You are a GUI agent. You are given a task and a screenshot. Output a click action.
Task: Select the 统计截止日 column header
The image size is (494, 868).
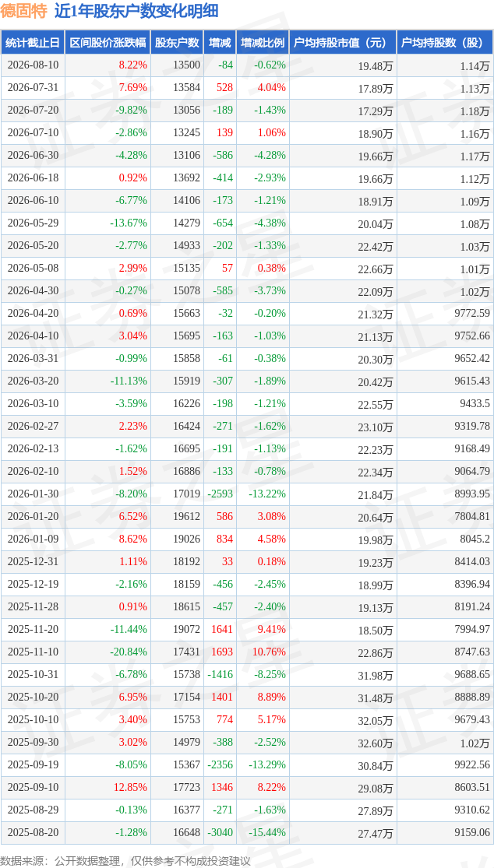point(33,43)
